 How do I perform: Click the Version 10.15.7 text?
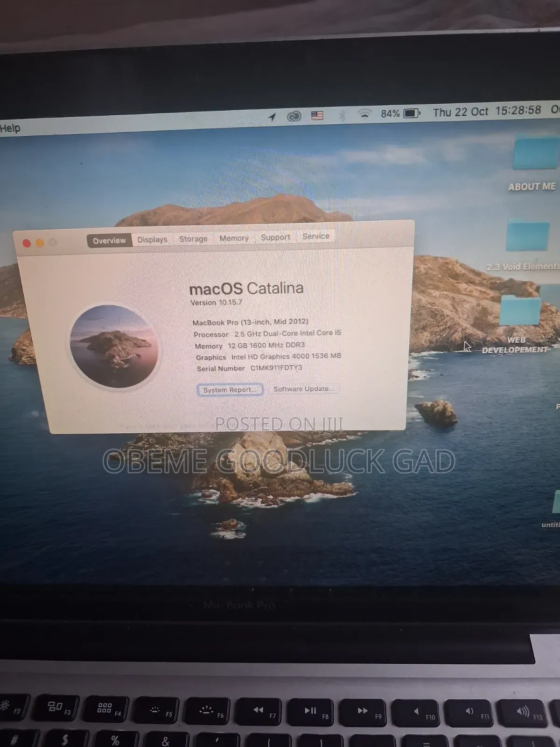[x=216, y=303]
